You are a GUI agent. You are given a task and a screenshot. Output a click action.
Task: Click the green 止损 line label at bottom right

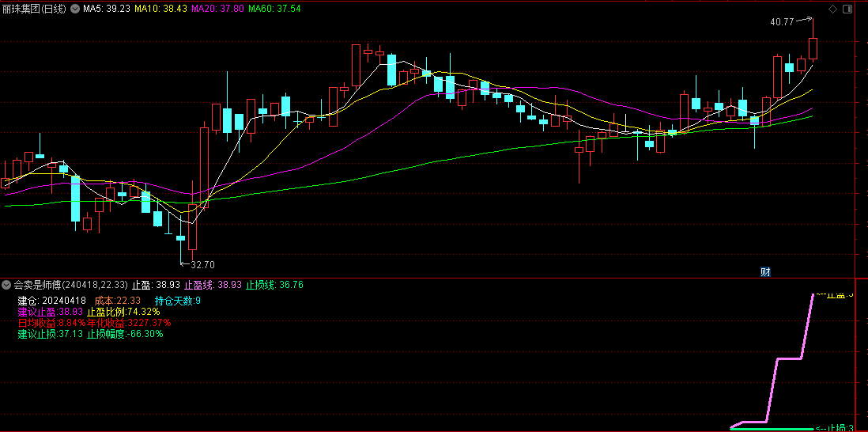click(834, 427)
